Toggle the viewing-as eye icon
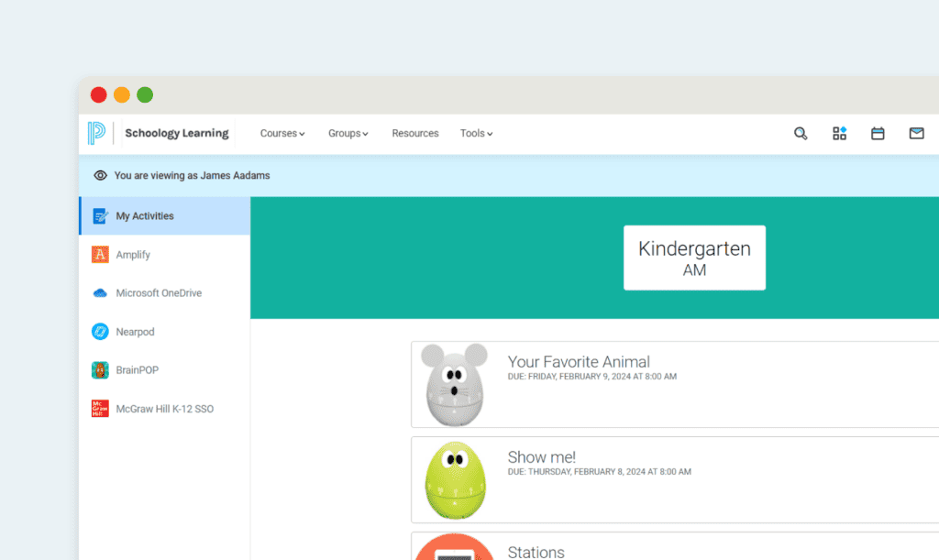Screen dimensions: 939x560 101,175
